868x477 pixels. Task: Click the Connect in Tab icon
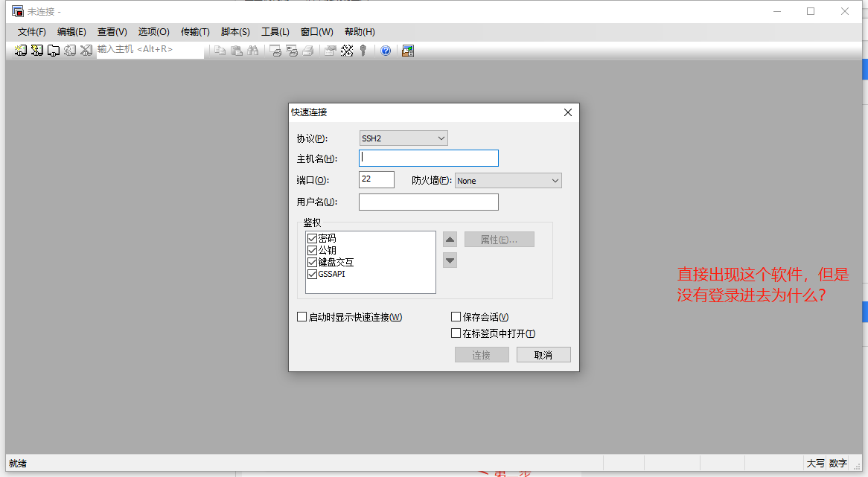(x=53, y=51)
